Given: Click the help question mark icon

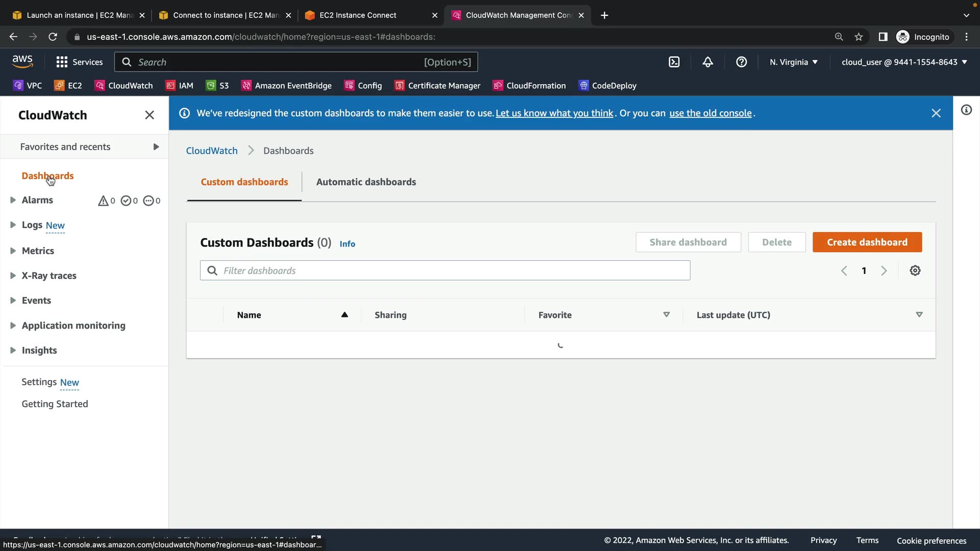Looking at the screenshot, I should [x=741, y=62].
